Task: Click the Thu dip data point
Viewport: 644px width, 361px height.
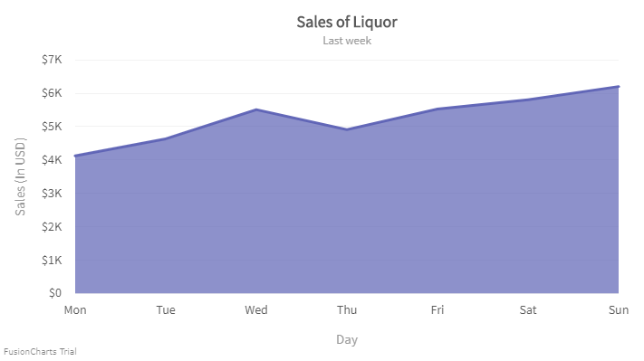Action: 347,129
